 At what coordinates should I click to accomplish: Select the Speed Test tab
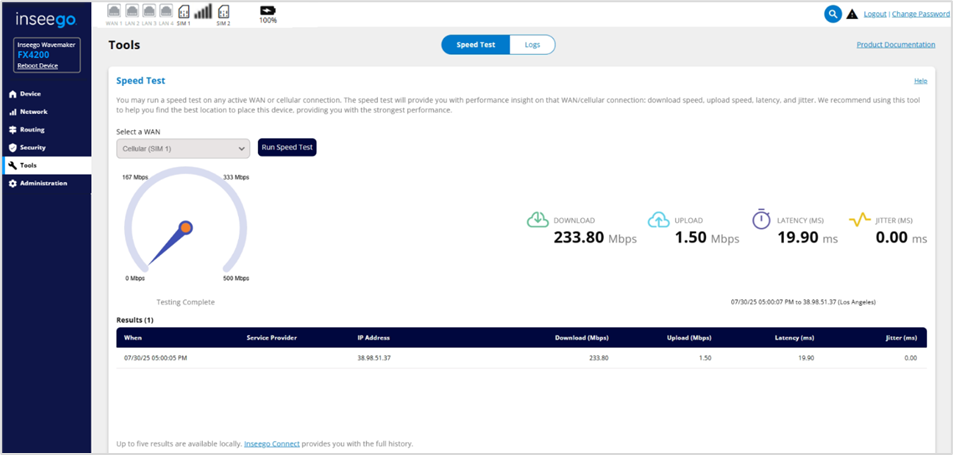pos(475,45)
